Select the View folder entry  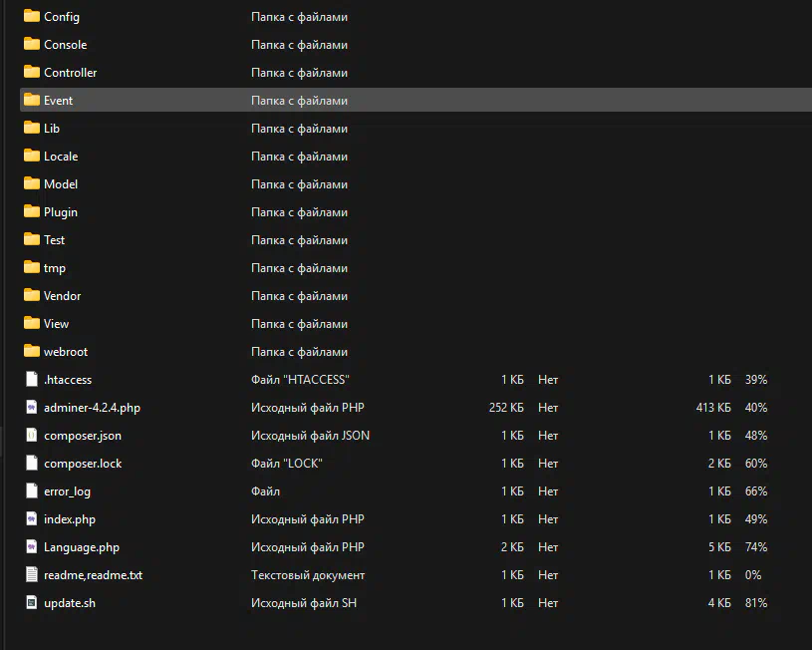[56, 324]
